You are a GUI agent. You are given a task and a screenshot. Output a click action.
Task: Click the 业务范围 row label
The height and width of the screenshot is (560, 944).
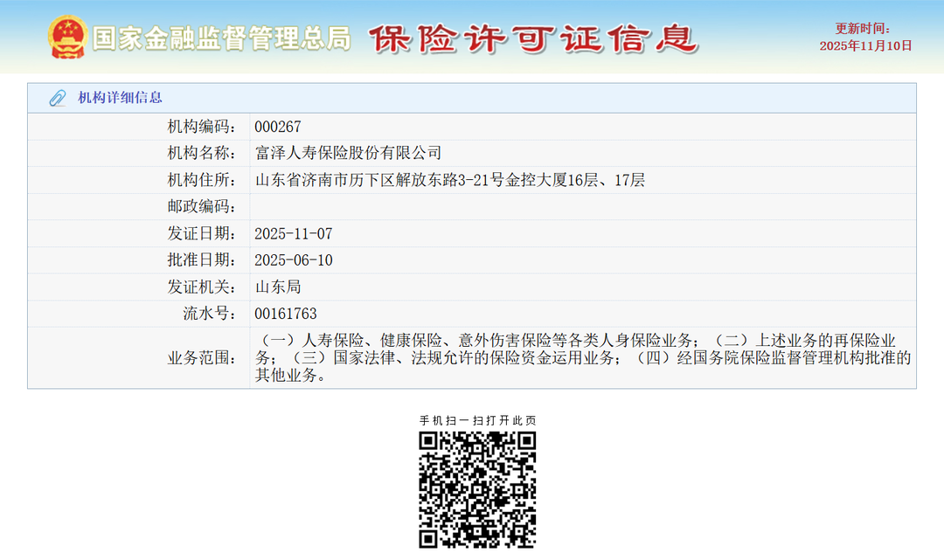202,358
